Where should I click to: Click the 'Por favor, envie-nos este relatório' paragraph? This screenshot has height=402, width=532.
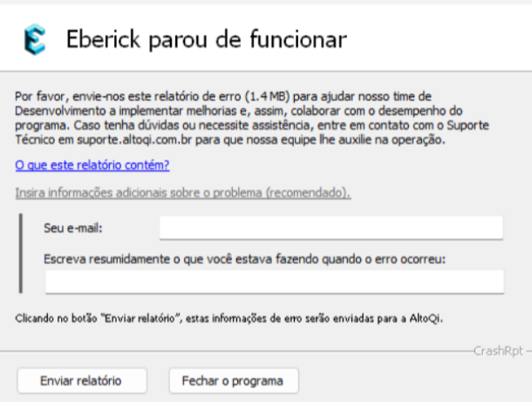pos(252,118)
